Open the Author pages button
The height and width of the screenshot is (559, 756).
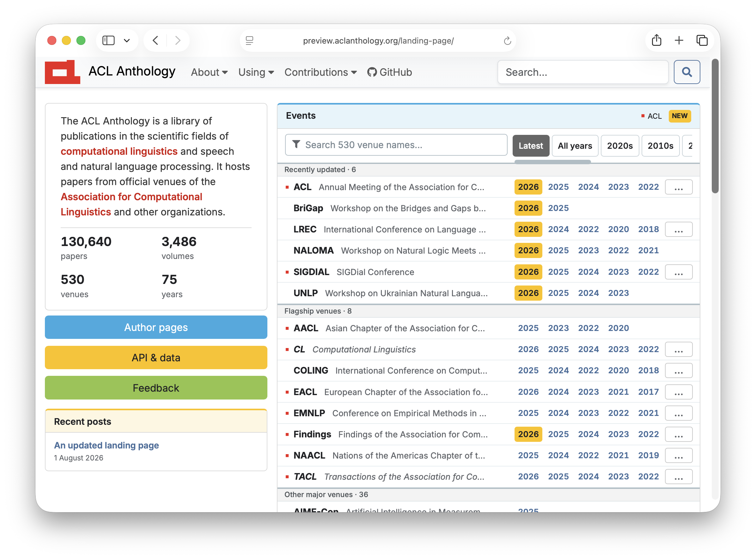(156, 327)
